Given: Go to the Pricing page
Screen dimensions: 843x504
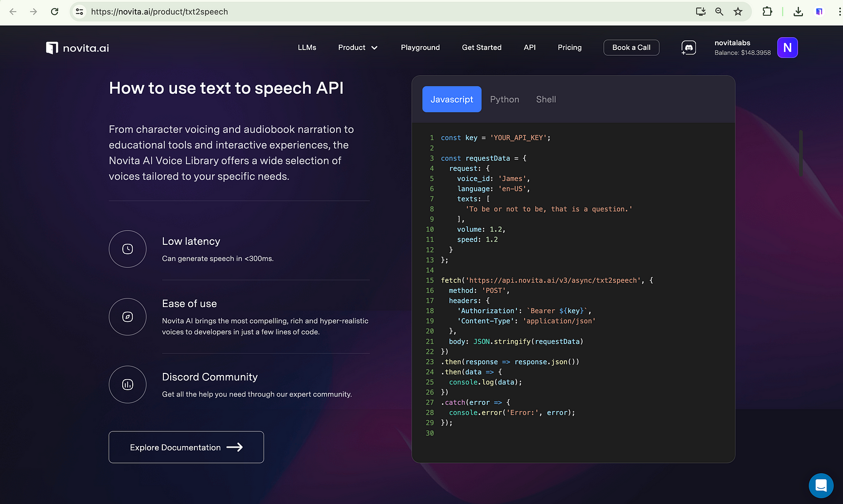Looking at the screenshot, I should point(570,47).
